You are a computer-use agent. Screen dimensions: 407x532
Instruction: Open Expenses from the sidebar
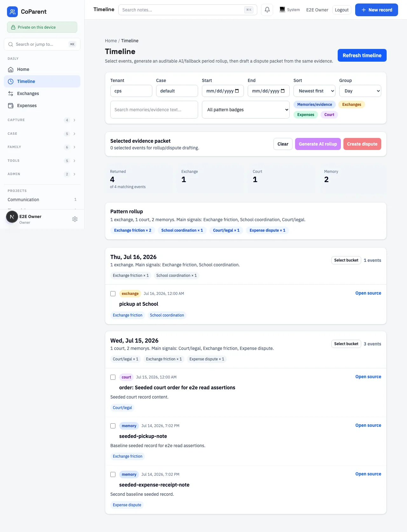pos(42,106)
